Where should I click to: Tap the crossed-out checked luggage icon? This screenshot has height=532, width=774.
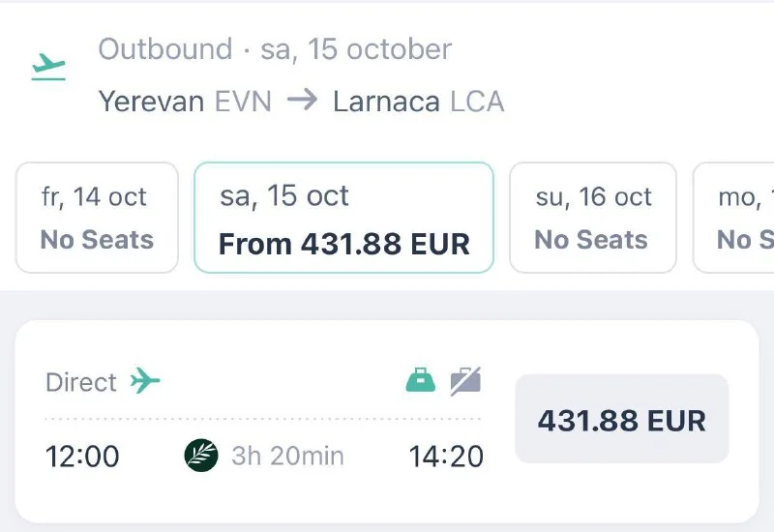tap(465, 381)
